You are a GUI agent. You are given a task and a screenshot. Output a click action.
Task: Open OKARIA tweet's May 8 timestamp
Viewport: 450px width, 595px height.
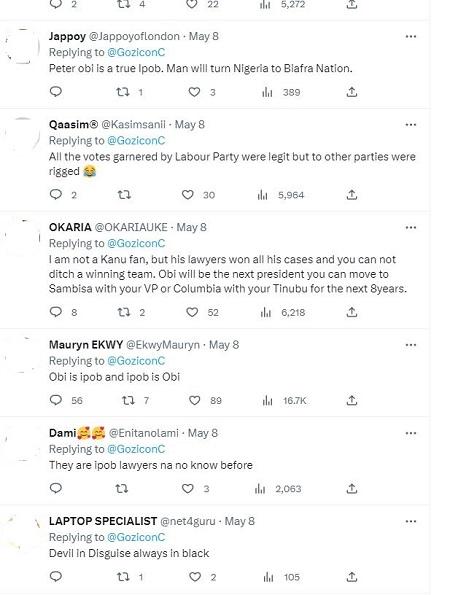[x=192, y=227]
